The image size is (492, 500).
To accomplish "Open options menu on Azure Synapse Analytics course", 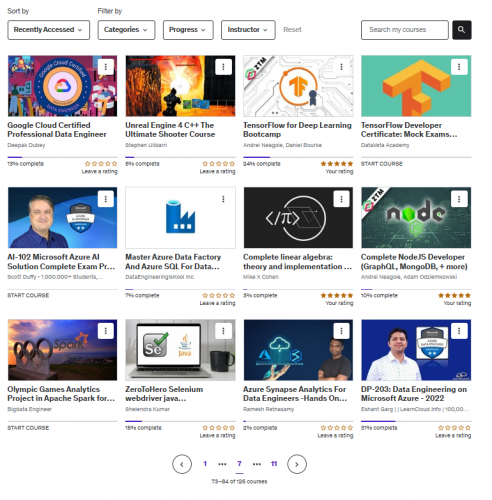I will [x=341, y=331].
